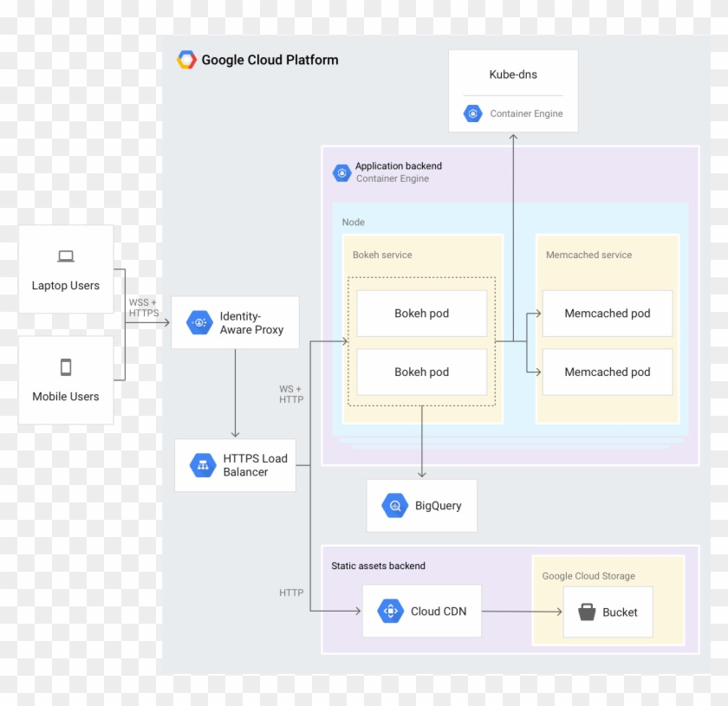Select the lower Memcached pod box
Screen dimensions: 728x706
(x=608, y=372)
